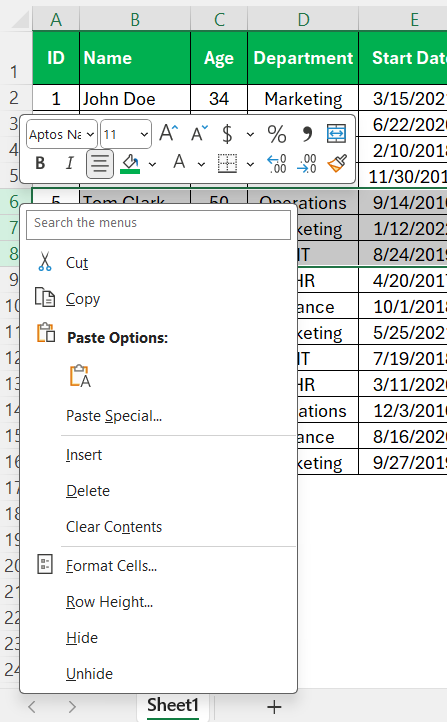Screen dimensions: 447x722
Task: Click the Age header cell
Action: coord(219,58)
